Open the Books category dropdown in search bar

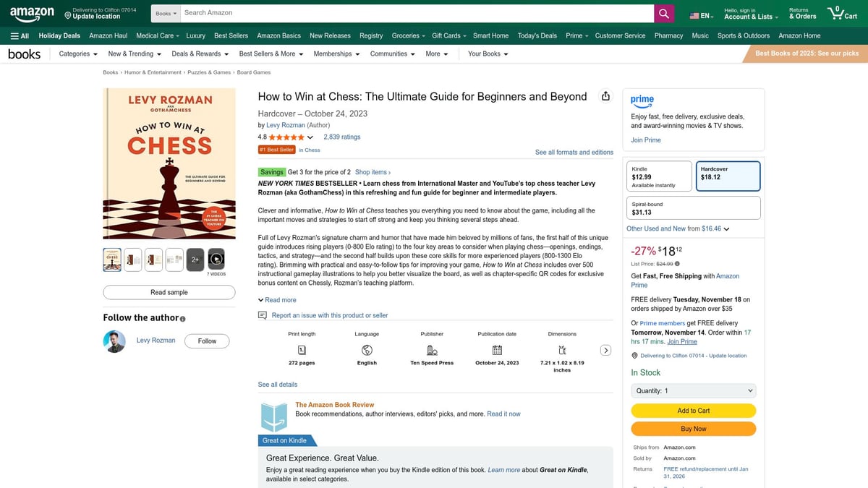coord(165,12)
